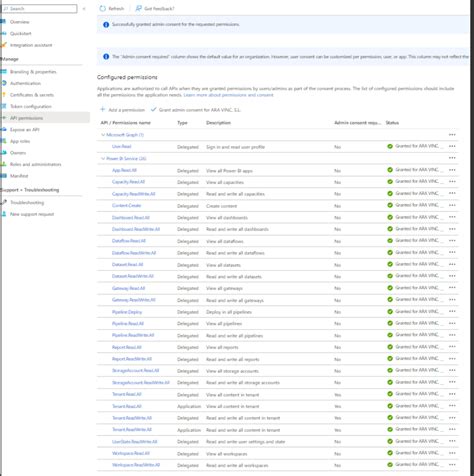Open the Dashboard.Read.All permission
This screenshot has width=474, height=476.
131,218
